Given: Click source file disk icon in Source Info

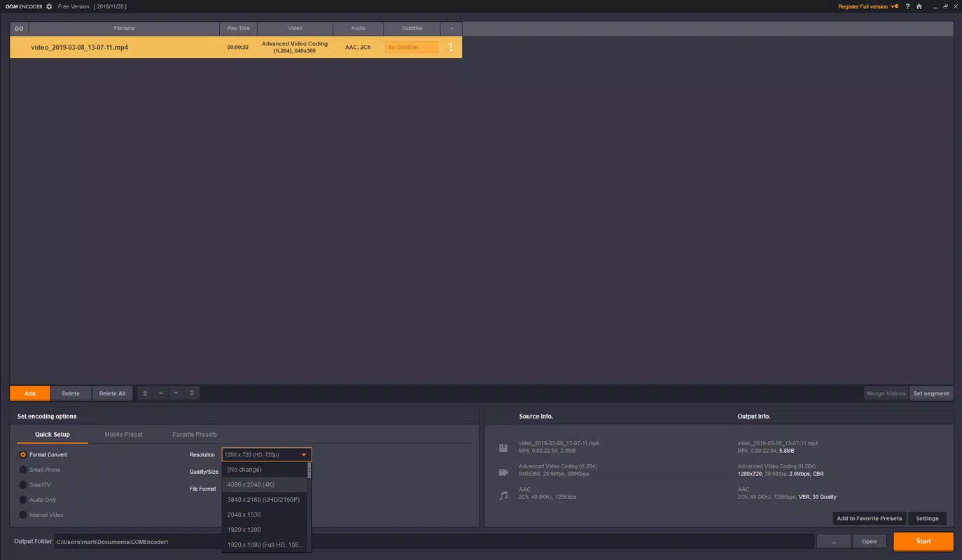Looking at the screenshot, I should click(503, 448).
